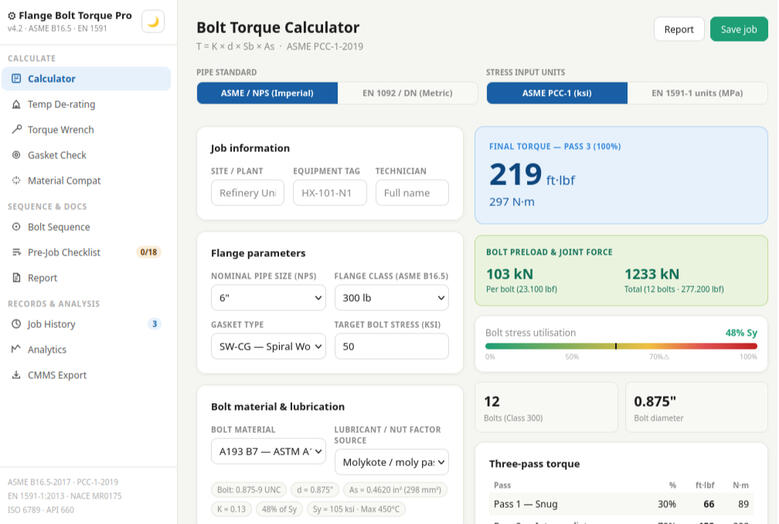Click the Torque Wrench icon
This screenshot has height=524, width=779.
[x=16, y=129]
